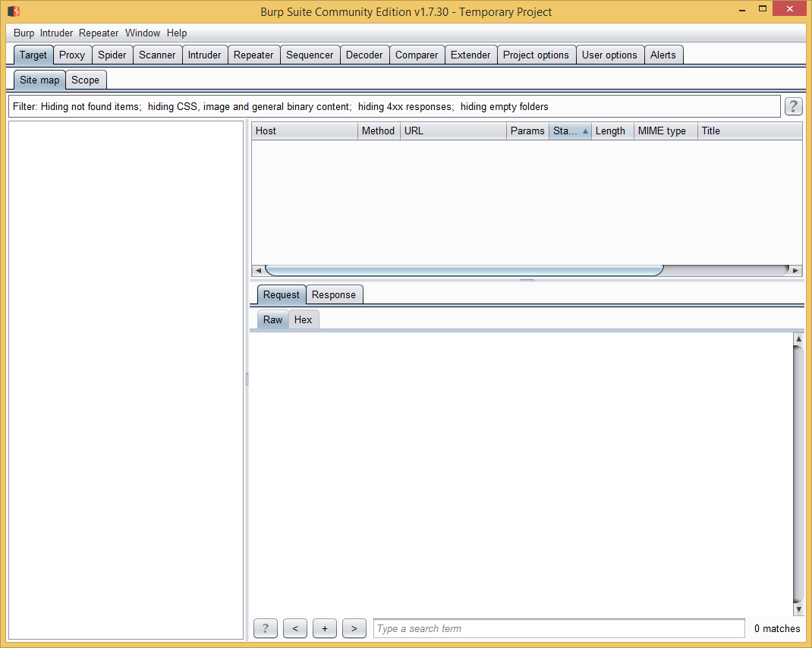Switch to the Comparer tab
This screenshot has height=648, width=812.
pos(417,55)
